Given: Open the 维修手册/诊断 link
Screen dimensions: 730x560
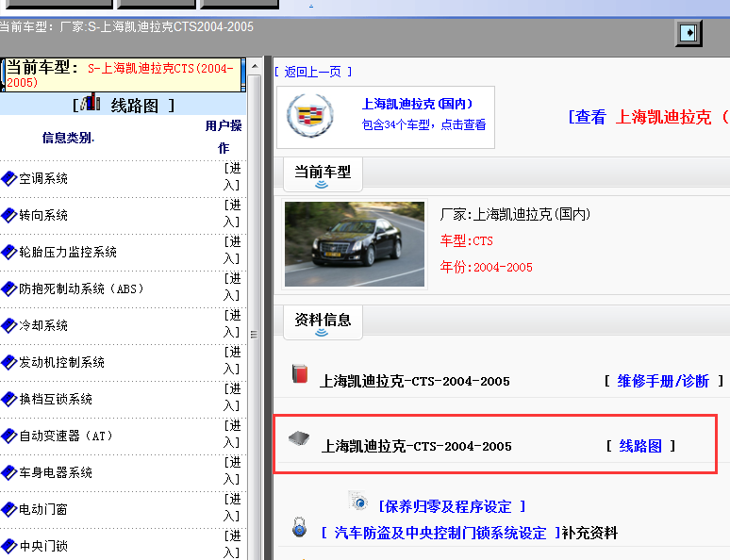Looking at the screenshot, I should click(663, 381).
